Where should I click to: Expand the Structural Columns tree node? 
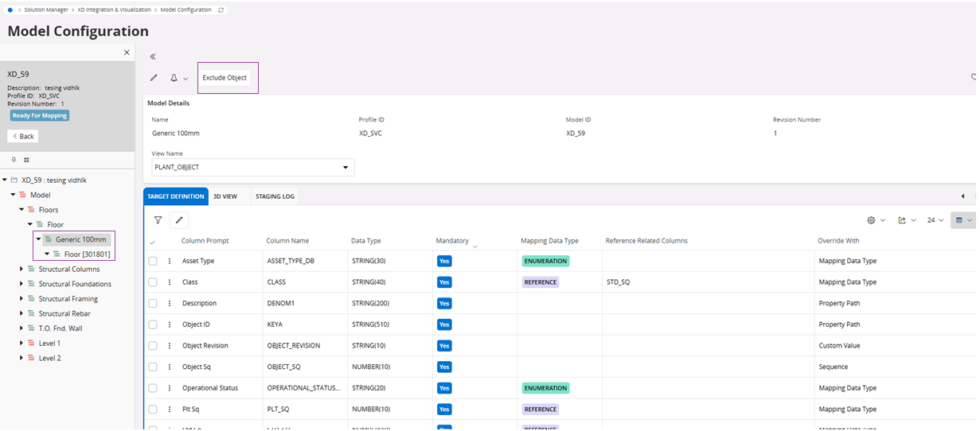coord(21,269)
